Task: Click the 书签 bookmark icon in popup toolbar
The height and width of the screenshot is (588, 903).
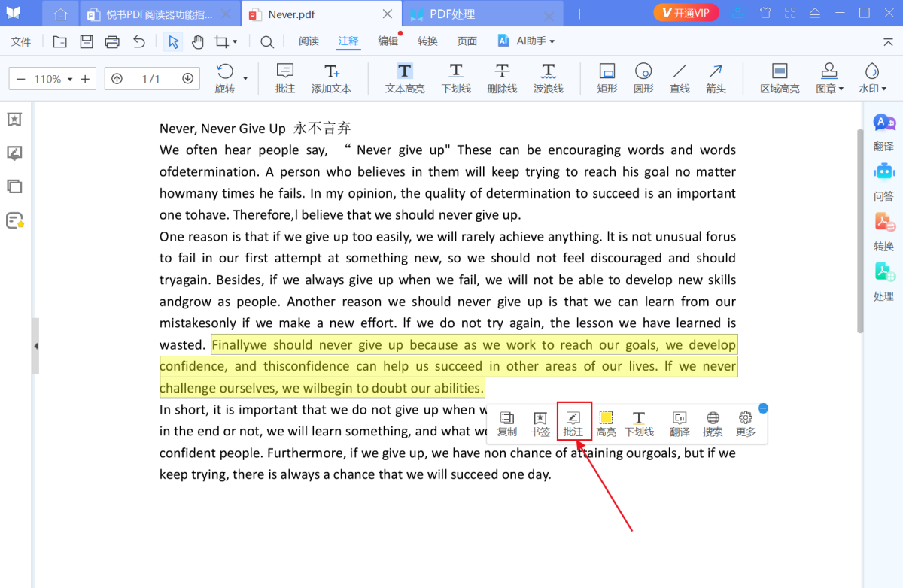Action: click(540, 423)
